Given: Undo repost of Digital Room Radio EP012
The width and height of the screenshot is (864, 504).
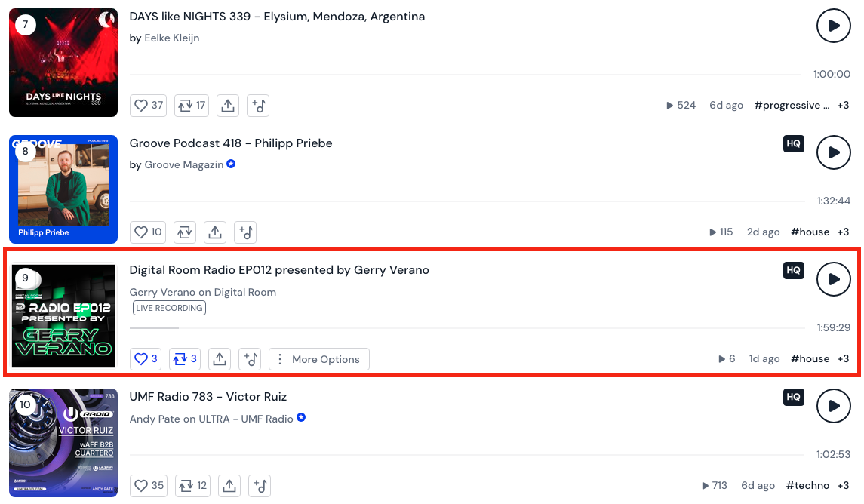Looking at the screenshot, I should (x=185, y=358).
